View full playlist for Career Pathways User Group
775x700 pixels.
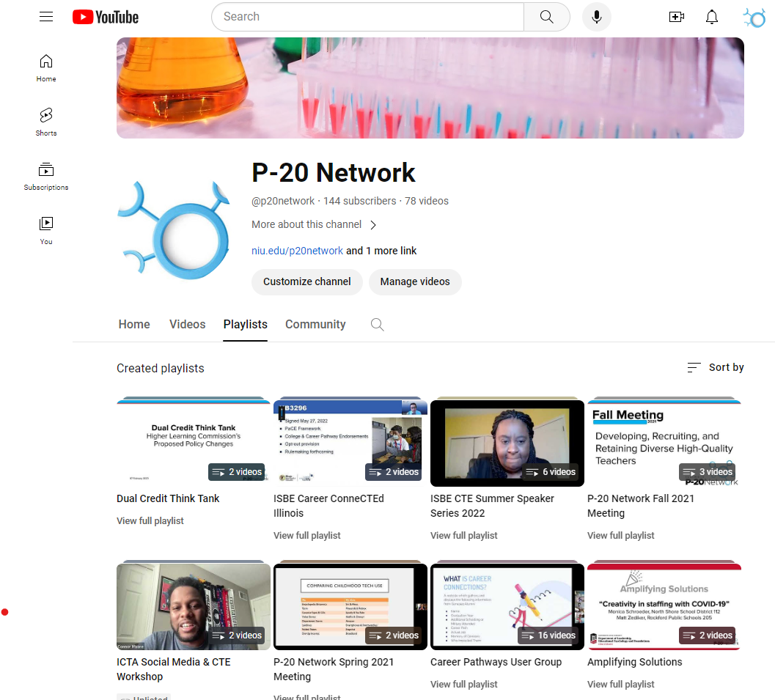463,684
